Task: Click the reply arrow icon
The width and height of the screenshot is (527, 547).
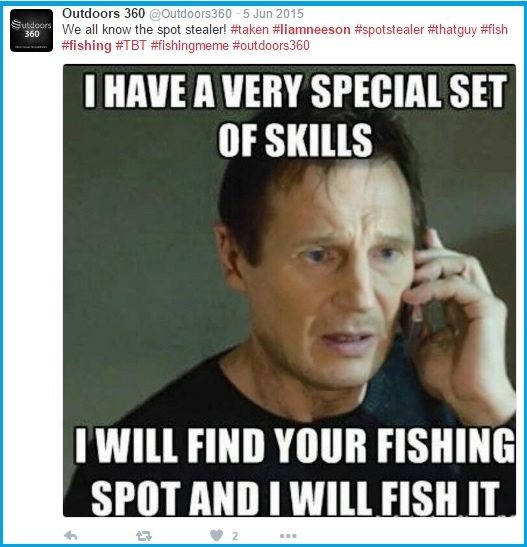Action: (71, 535)
